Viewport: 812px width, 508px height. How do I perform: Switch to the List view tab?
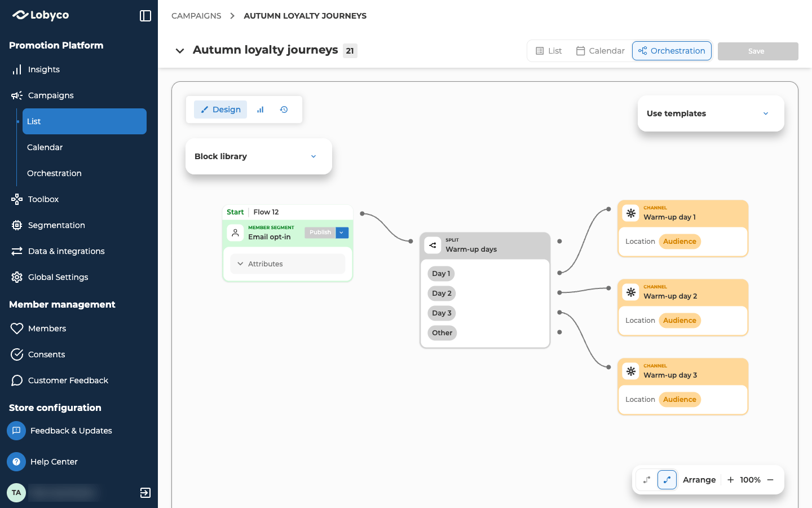coord(549,51)
